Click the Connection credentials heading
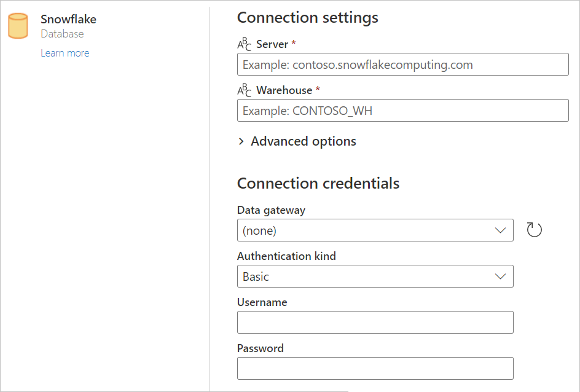 tap(318, 183)
